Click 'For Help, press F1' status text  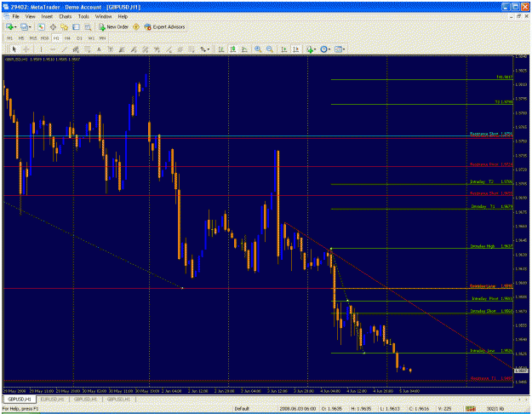click(20, 409)
